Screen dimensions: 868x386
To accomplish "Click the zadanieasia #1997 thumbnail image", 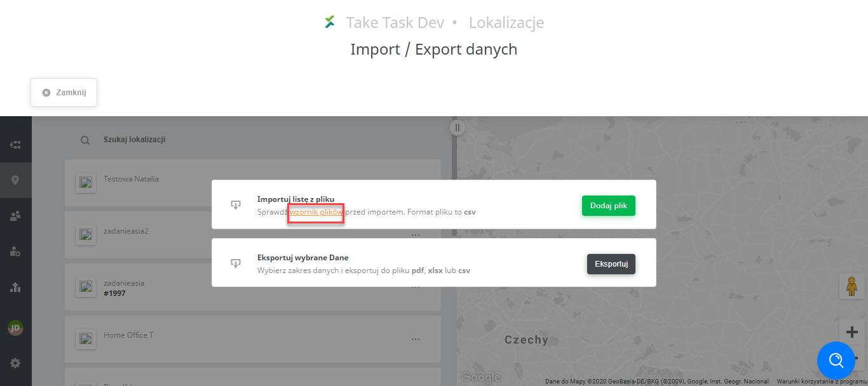I will [x=86, y=287].
